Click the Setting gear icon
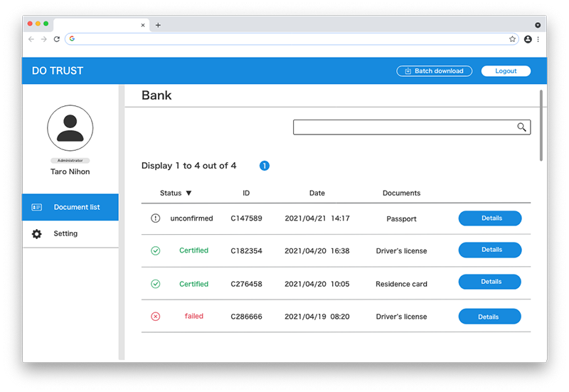The width and height of the screenshot is (569, 392). pyautogui.click(x=37, y=234)
